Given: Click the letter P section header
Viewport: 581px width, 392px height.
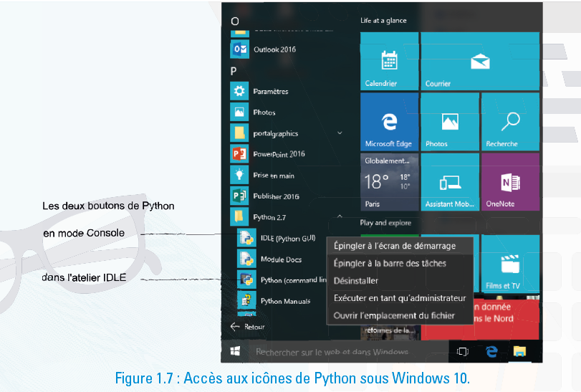Looking at the screenshot, I should tap(234, 71).
